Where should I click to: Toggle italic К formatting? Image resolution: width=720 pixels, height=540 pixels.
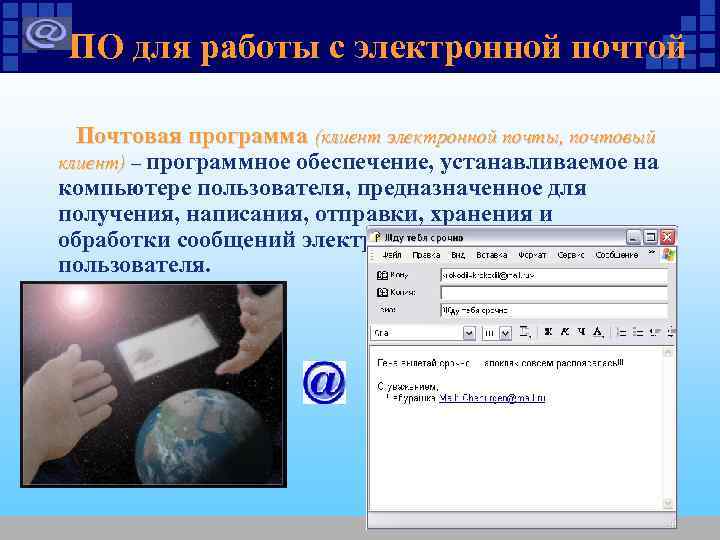point(565,332)
